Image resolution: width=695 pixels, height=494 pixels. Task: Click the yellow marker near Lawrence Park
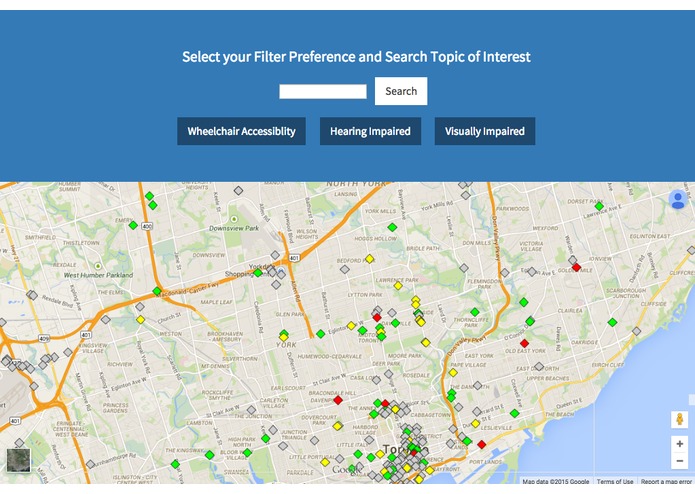(x=398, y=286)
